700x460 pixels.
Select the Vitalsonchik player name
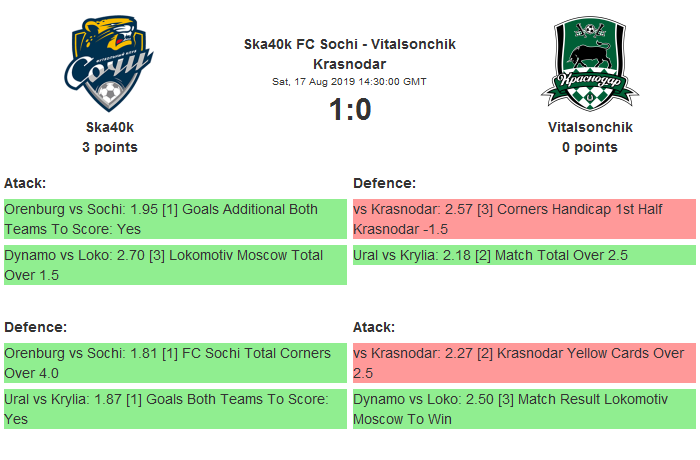tap(590, 127)
